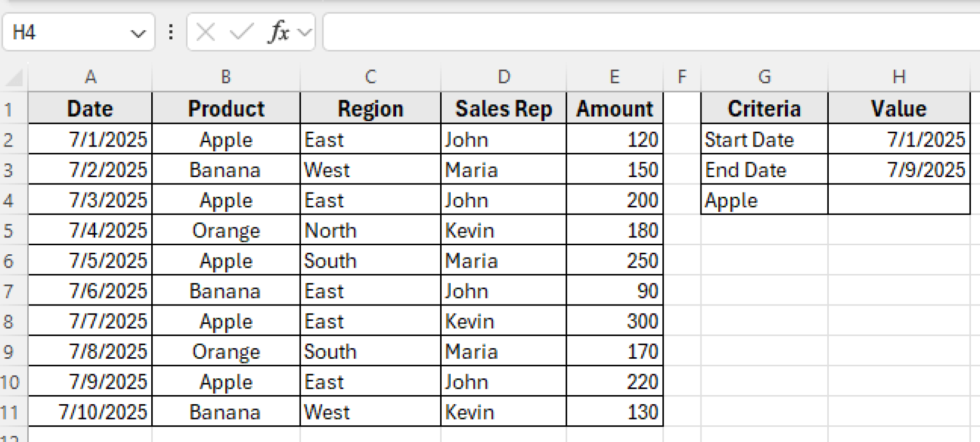Viewport: 980px width, 442px height.
Task: Select column E header labeled Amount column
Action: coord(615,77)
